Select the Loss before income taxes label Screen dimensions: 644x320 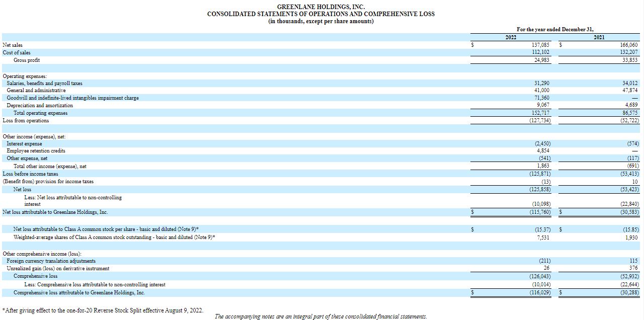[x=30, y=174]
